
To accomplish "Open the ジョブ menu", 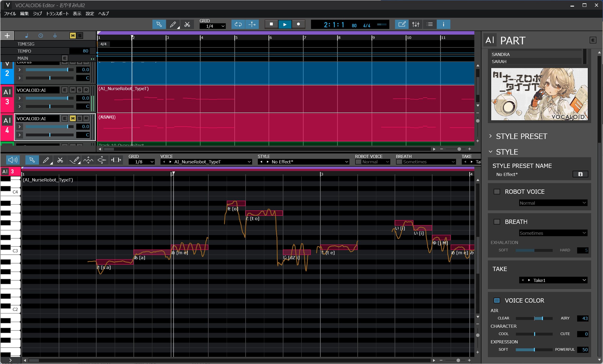I will point(38,14).
